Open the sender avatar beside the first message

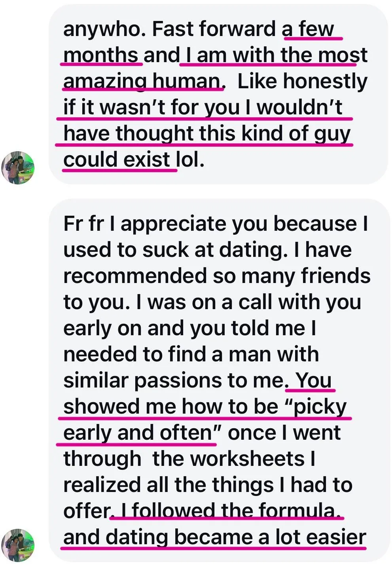coord(18,167)
